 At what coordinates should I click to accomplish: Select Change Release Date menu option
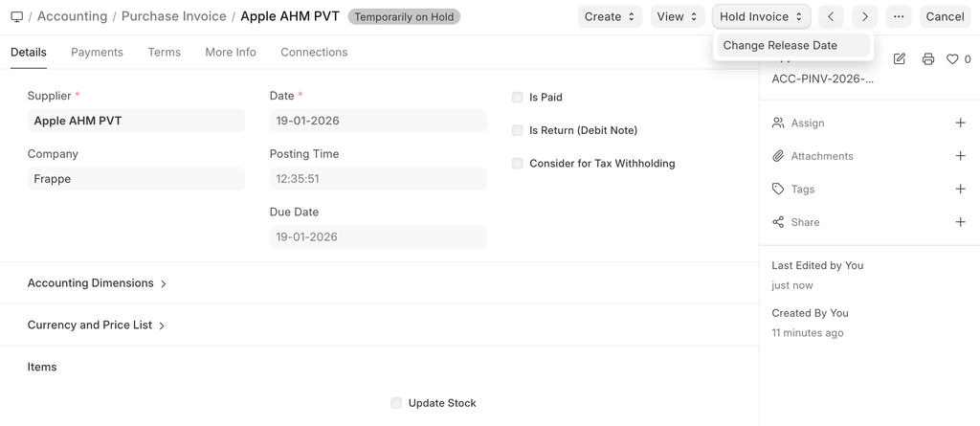(780, 46)
